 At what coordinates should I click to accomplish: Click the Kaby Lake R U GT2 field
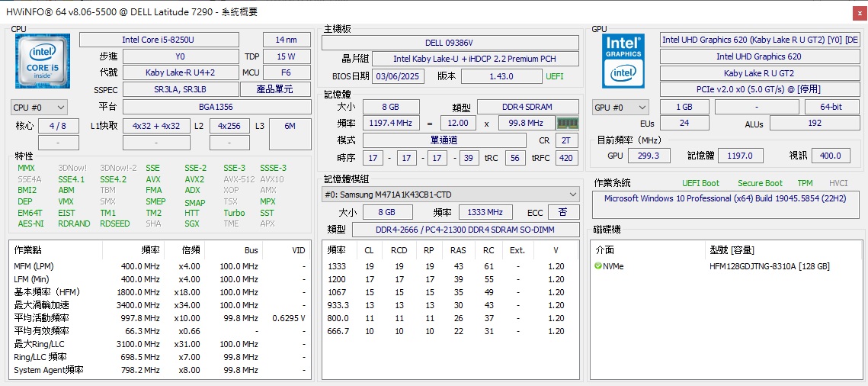pos(759,73)
